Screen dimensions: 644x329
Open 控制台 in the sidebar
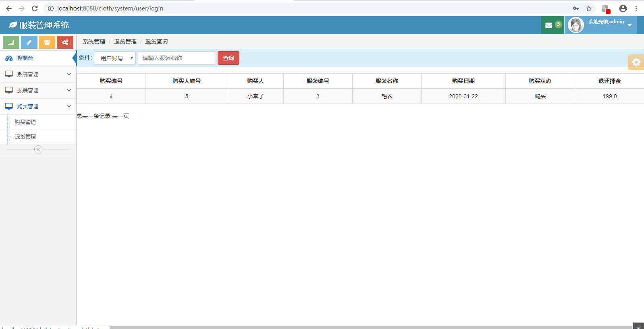click(38, 58)
